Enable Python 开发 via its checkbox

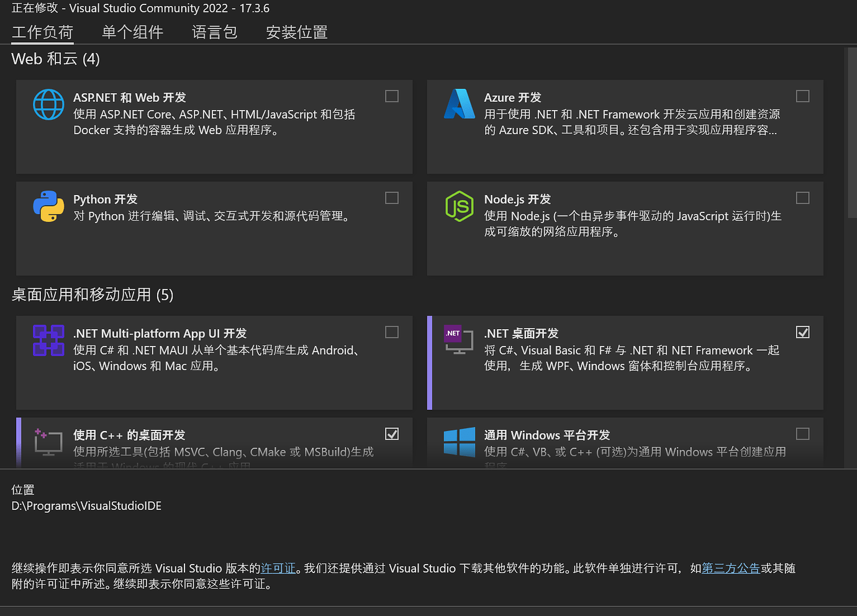391,198
